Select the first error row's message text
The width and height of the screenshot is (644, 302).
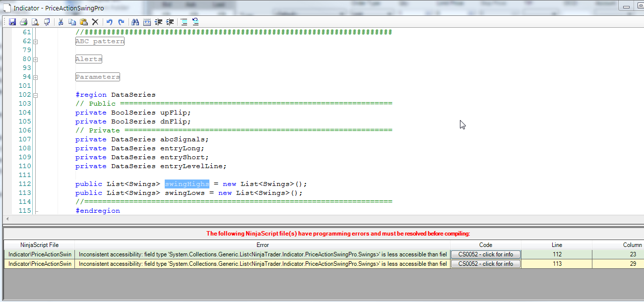pyautogui.click(x=262, y=254)
